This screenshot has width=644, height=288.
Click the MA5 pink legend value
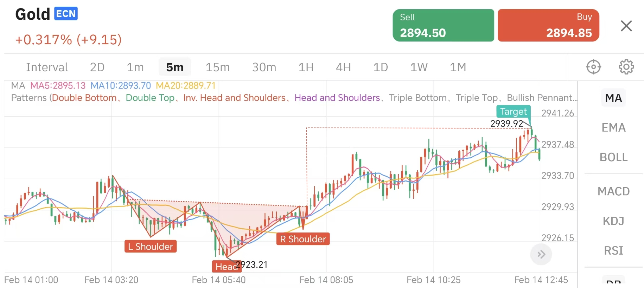(x=58, y=86)
